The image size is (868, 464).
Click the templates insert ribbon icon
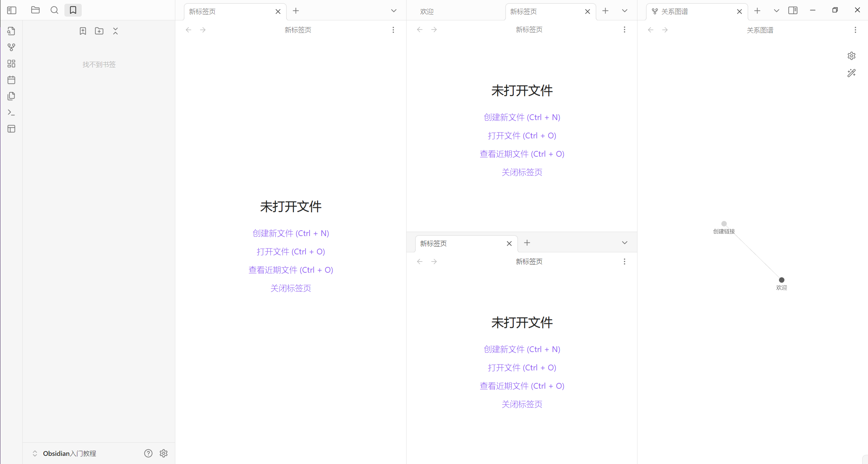coord(11,96)
